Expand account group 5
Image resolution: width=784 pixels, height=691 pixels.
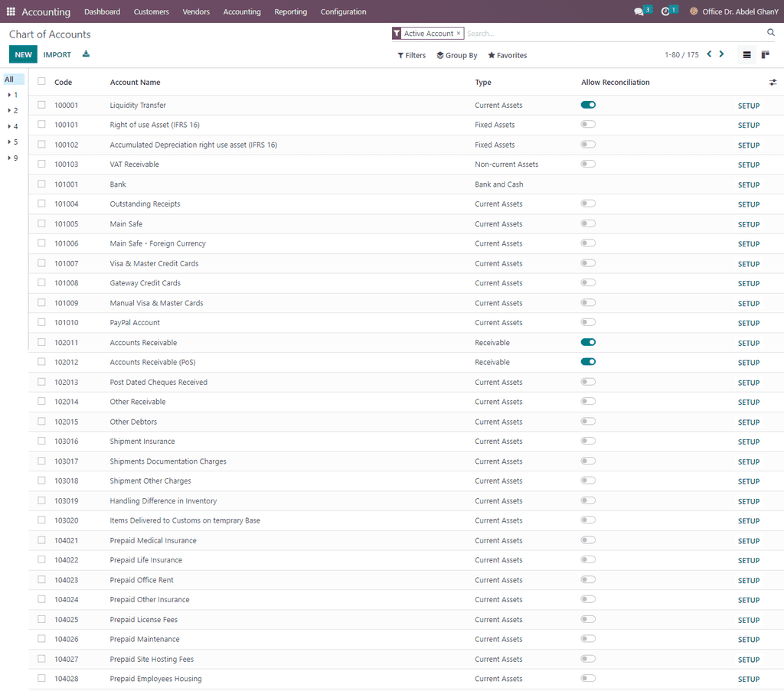pos(13,142)
